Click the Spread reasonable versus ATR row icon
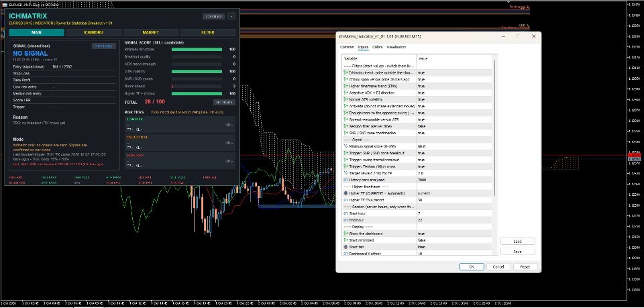 [346, 119]
